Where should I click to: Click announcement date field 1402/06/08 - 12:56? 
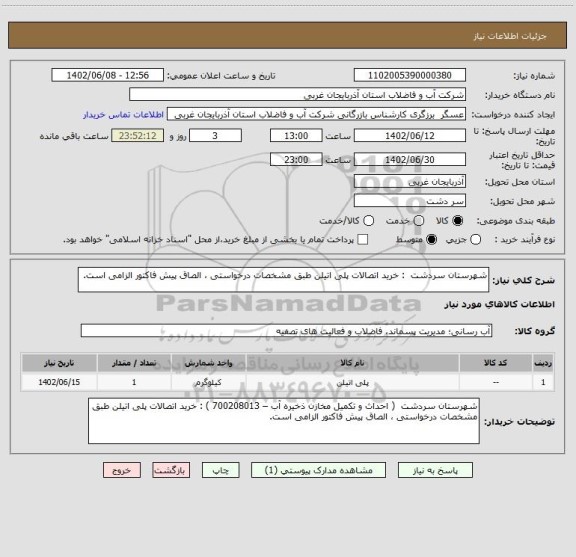click(107, 75)
